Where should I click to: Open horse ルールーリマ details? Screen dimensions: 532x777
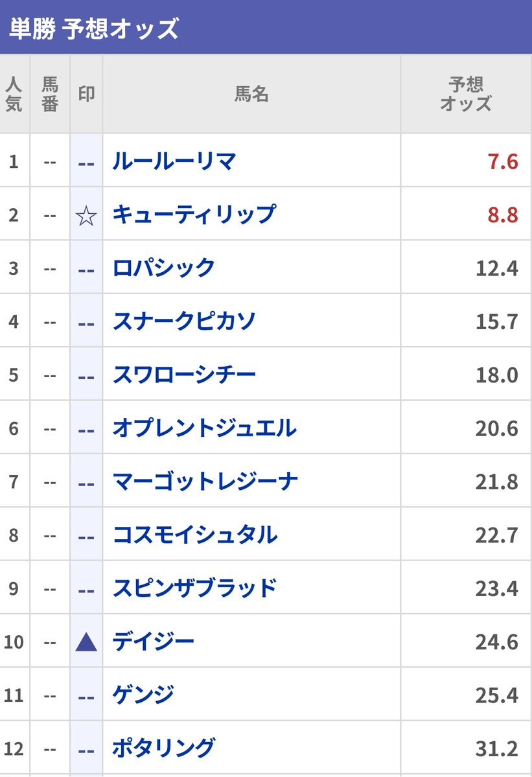point(174,161)
